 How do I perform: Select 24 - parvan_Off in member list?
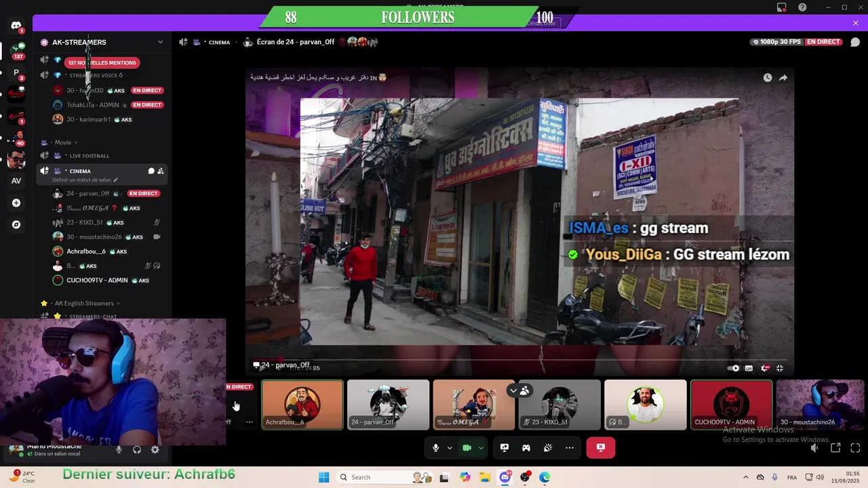(108, 193)
